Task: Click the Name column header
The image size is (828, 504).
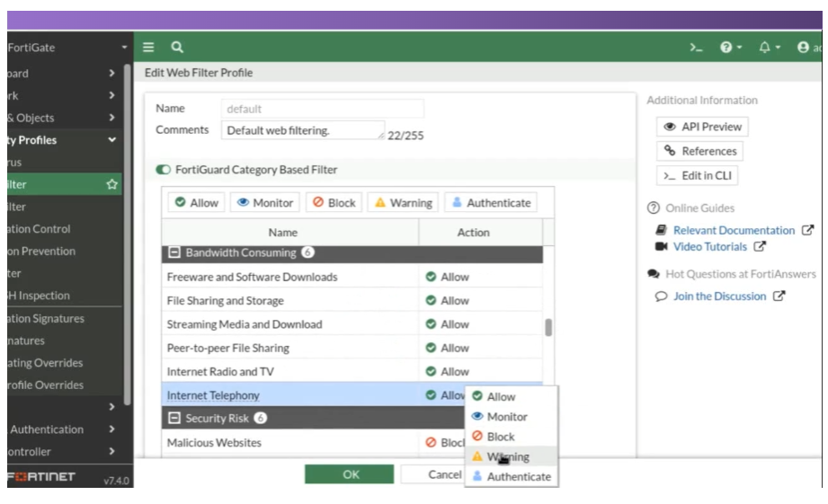Action: 289,232
